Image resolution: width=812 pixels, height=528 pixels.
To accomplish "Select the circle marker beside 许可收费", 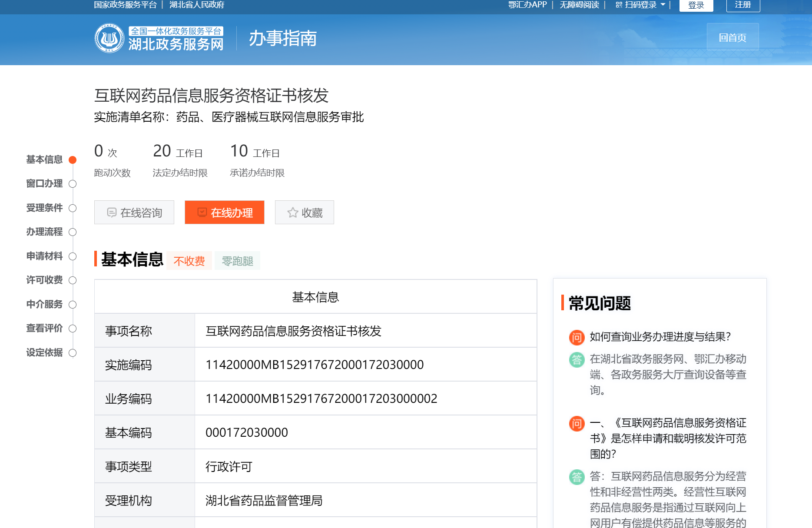I will pyautogui.click(x=73, y=280).
